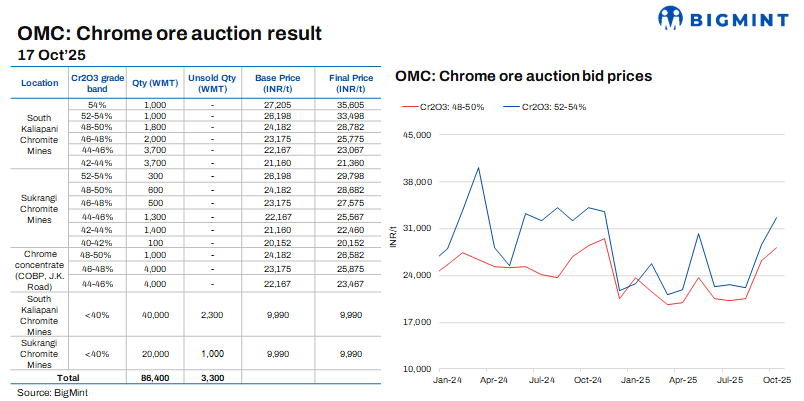Click the 35,605 final price cell
This screenshot has height=401, width=804.
(350, 105)
